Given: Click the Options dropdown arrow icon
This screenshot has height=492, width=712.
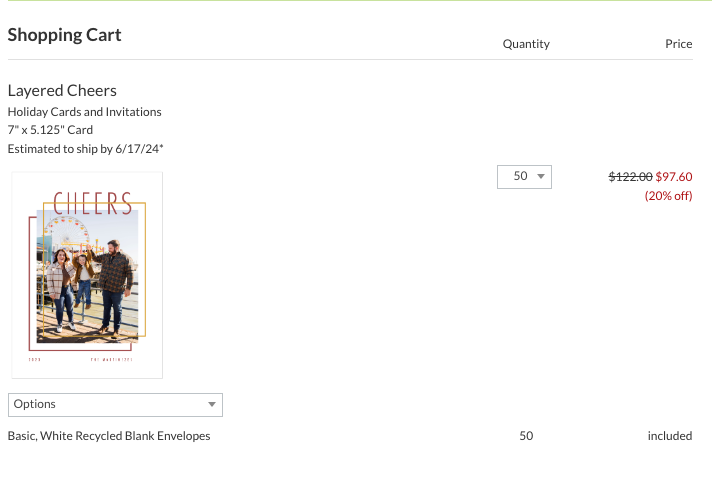Looking at the screenshot, I should click(212, 404).
